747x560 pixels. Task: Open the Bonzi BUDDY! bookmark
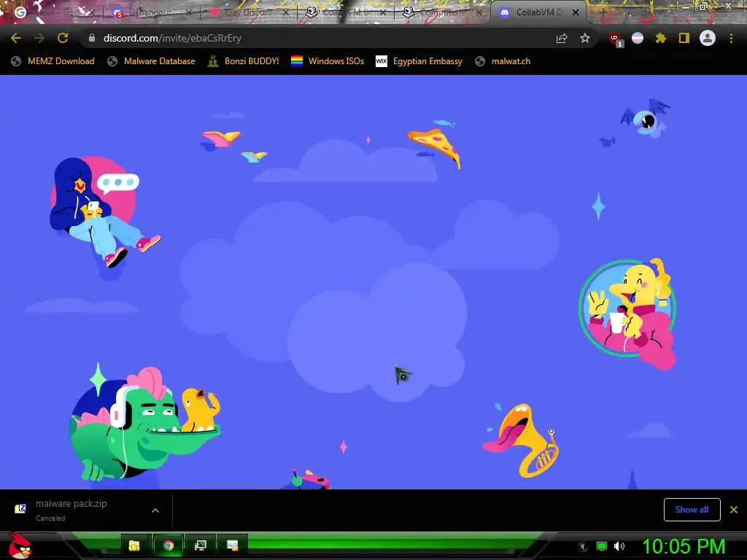(x=244, y=61)
